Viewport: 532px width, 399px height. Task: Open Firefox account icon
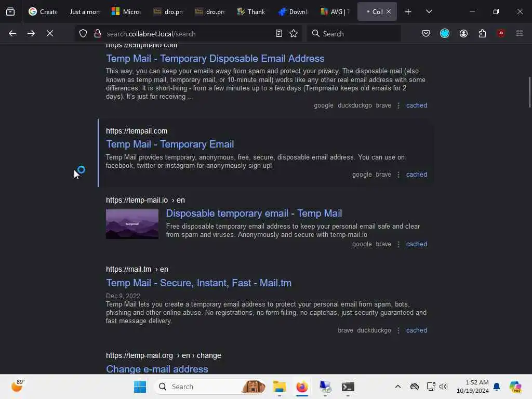(x=463, y=33)
